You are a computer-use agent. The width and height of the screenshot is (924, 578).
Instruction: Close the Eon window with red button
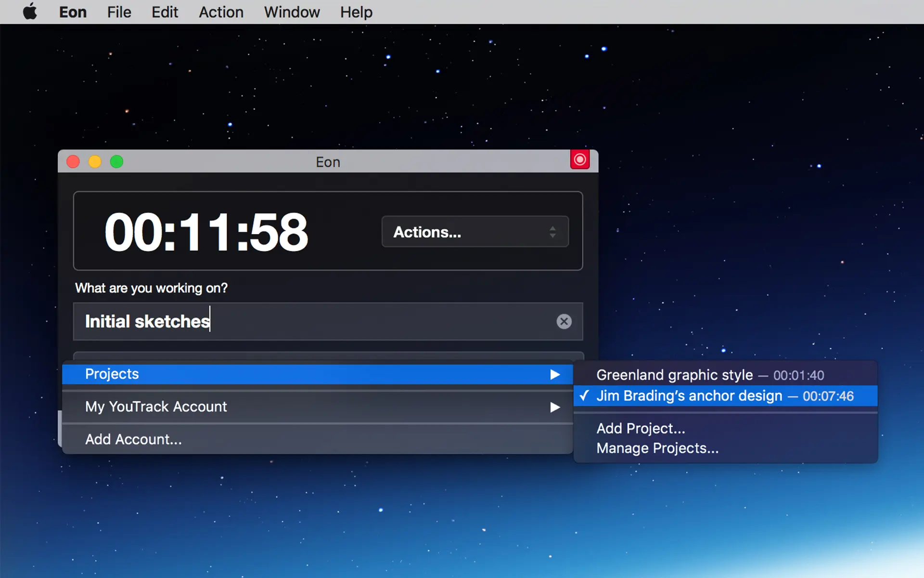click(x=73, y=161)
